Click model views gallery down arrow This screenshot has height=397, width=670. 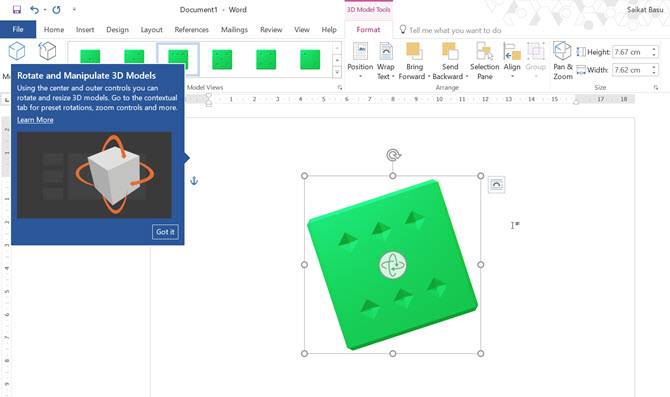pyautogui.click(x=337, y=60)
